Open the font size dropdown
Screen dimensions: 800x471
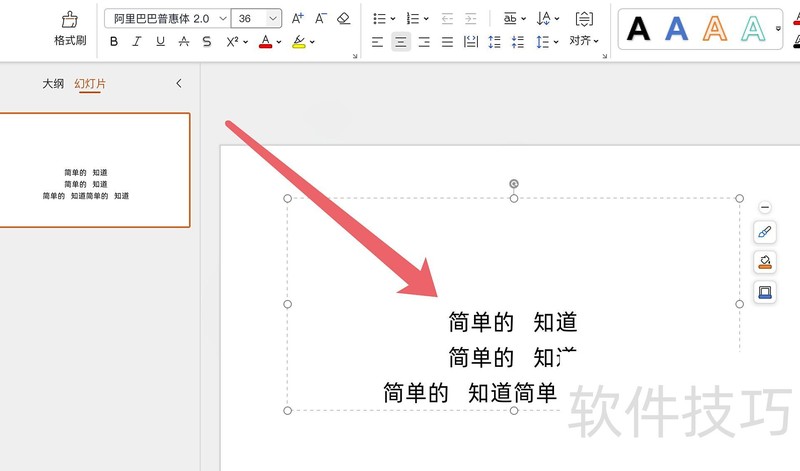[273, 18]
